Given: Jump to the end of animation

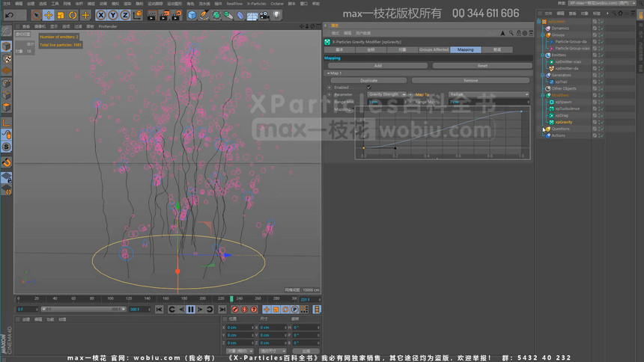Looking at the screenshot, I should point(222,310).
